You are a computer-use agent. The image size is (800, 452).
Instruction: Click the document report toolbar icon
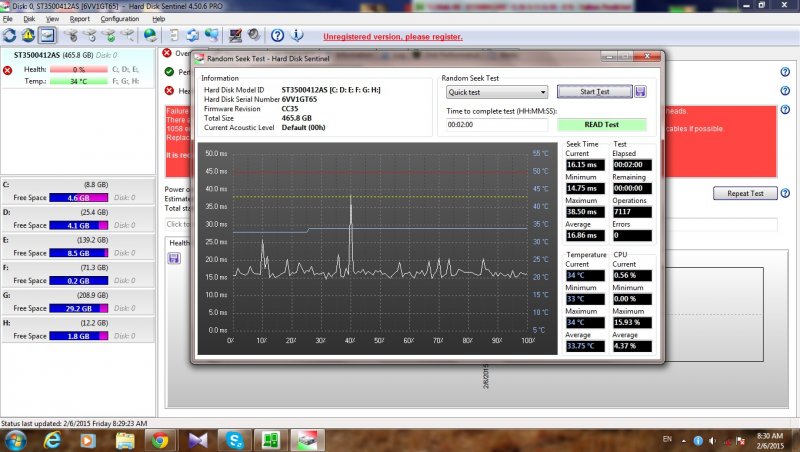point(174,35)
